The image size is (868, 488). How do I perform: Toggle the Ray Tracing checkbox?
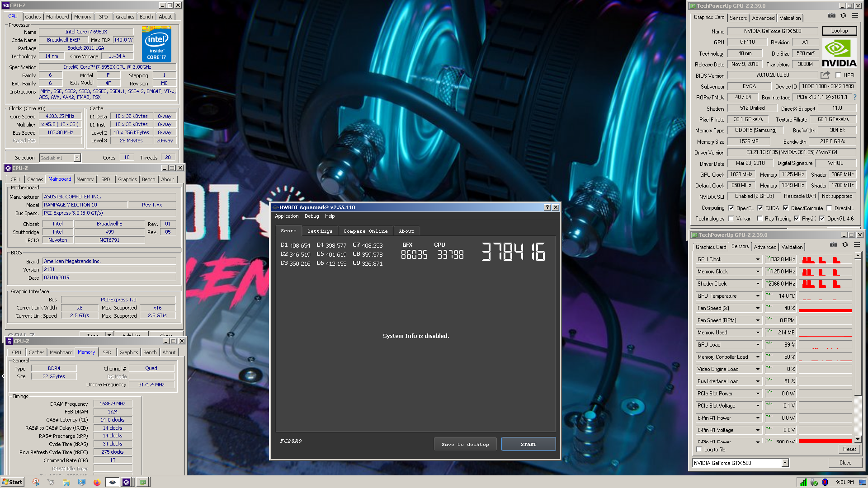[x=759, y=219]
